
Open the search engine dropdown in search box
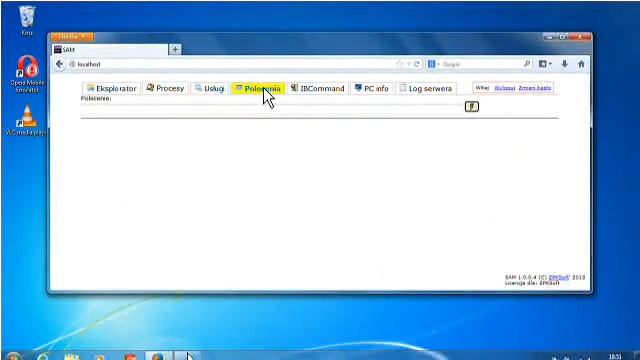[x=433, y=64]
